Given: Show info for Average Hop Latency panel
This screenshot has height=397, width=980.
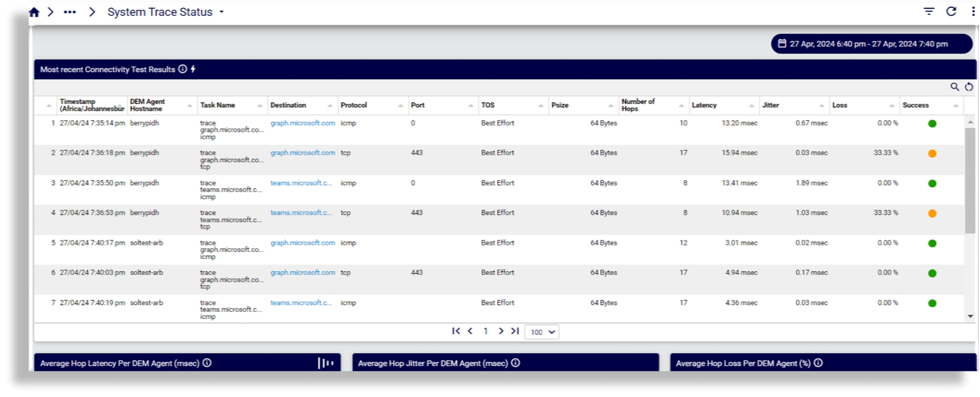Looking at the screenshot, I should 207,363.
